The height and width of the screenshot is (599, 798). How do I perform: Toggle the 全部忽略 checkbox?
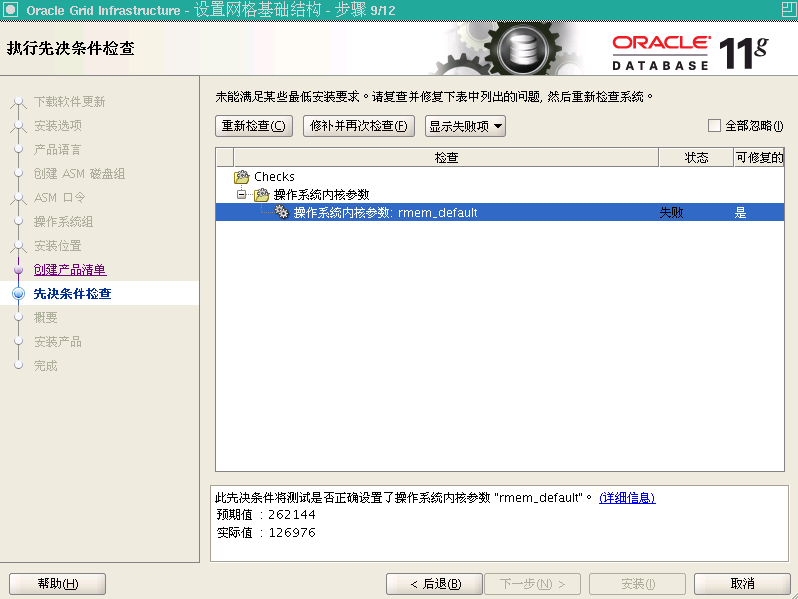(715, 126)
